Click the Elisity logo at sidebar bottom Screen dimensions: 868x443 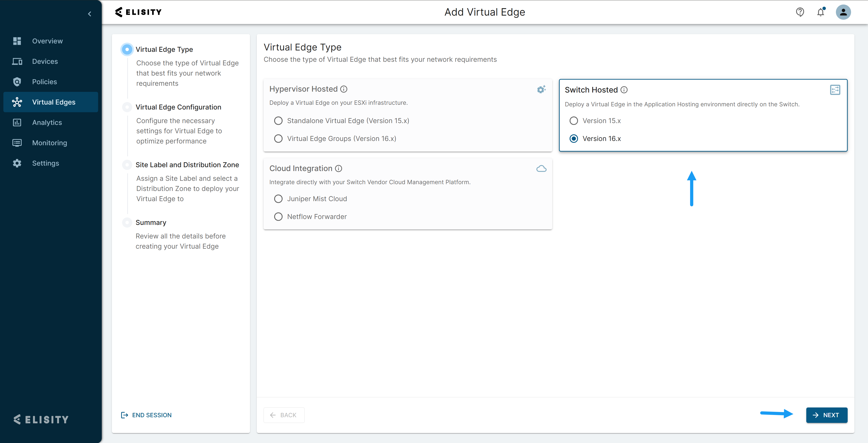[41, 419]
